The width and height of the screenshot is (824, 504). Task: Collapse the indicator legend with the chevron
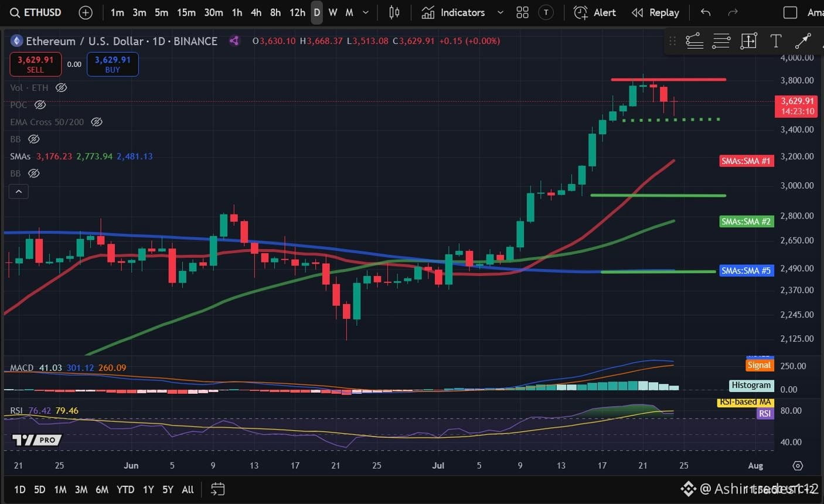tap(19, 192)
